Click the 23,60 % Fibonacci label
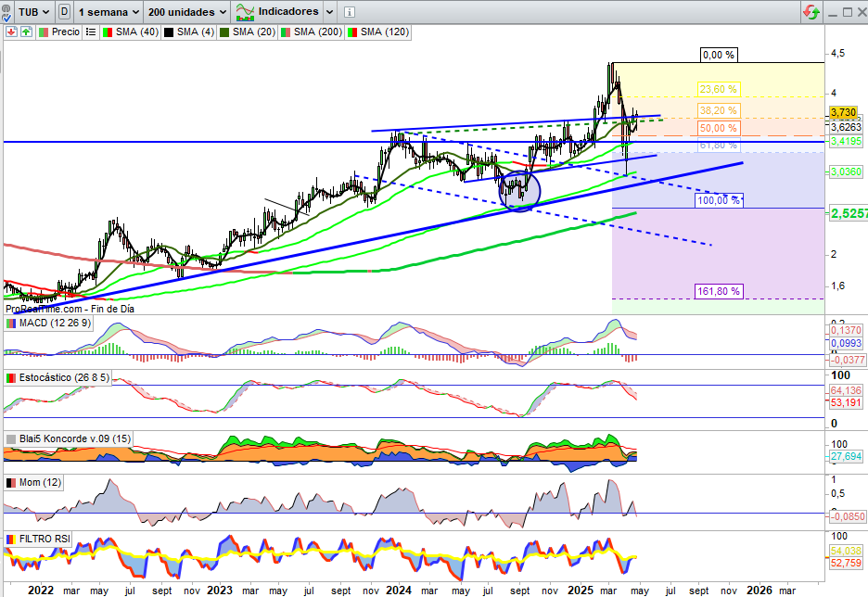Screen dimensions: 868x597 point(718,89)
